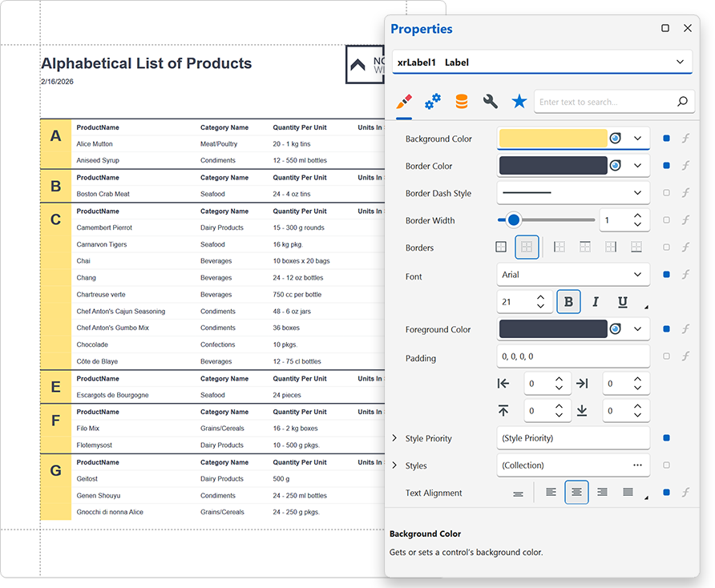Apply Underline formatting to the label text

(622, 301)
